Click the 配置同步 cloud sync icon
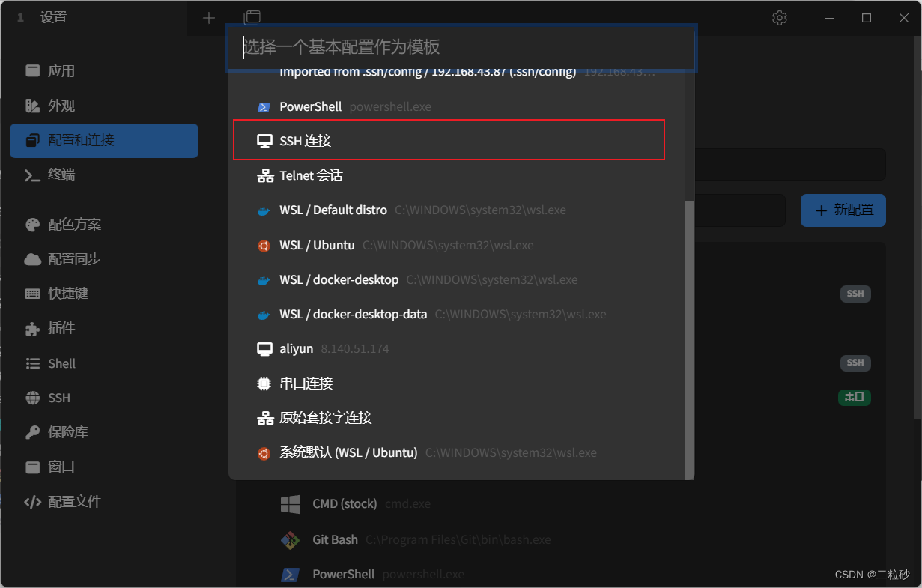Viewport: 922px width, 588px height. pyautogui.click(x=32, y=259)
